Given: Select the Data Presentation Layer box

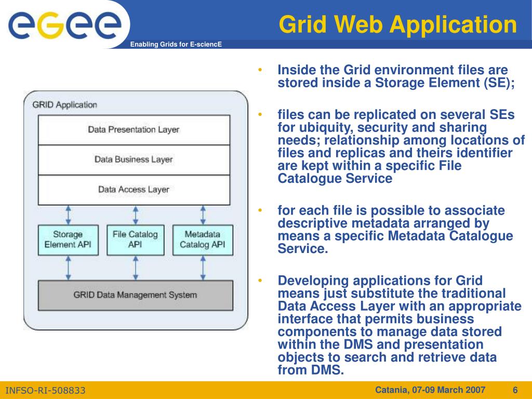Looking at the screenshot, I should tap(134, 130).
